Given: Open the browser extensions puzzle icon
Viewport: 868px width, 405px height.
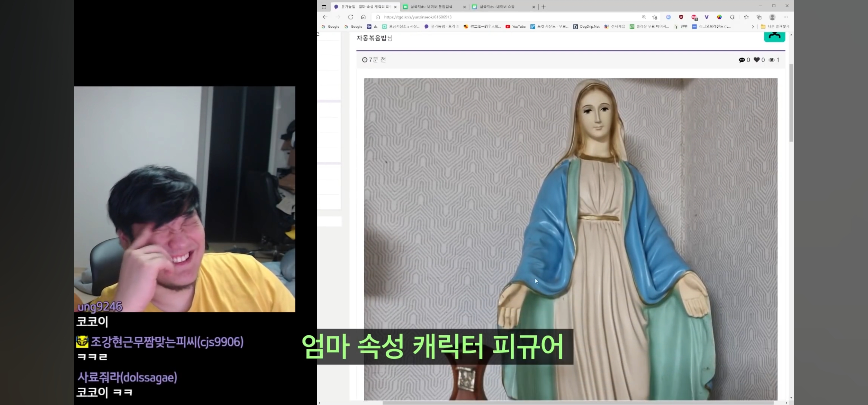Looking at the screenshot, I should point(732,17).
